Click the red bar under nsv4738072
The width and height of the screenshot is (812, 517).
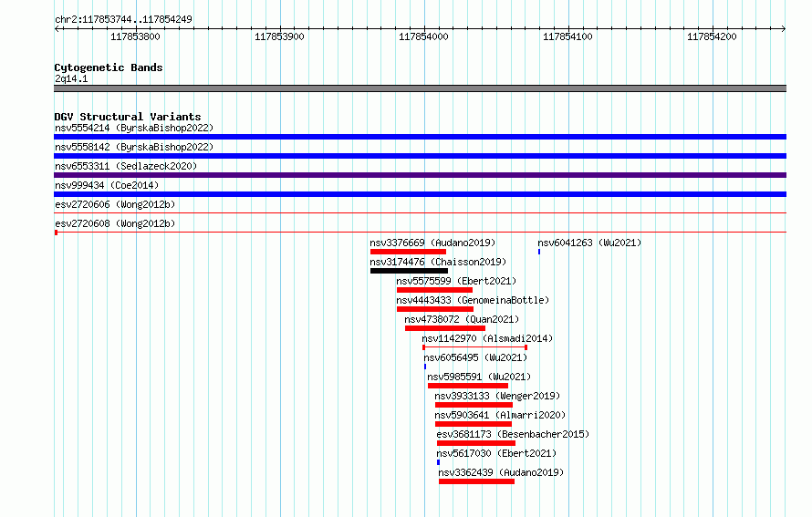click(445, 328)
